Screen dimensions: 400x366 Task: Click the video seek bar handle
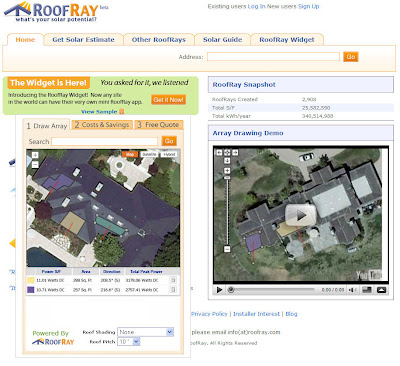[231, 290]
